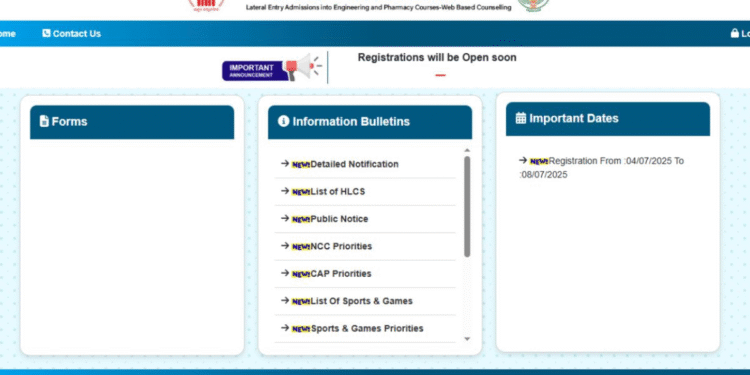Click the Information Bulletins scrollbar thumb
Viewport: 750px width, 375px height.
coord(467,206)
